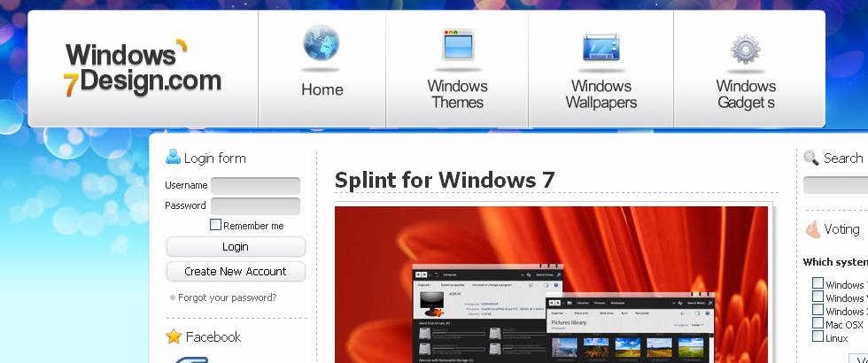Screen dimensions: 868x363
Task: Click the Voting section heading
Action: point(841,229)
